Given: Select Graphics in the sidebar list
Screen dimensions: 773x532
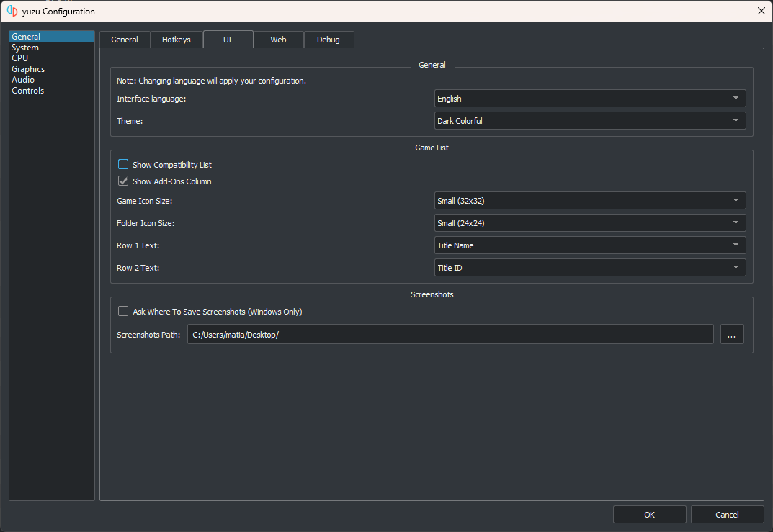Looking at the screenshot, I should click(x=28, y=69).
